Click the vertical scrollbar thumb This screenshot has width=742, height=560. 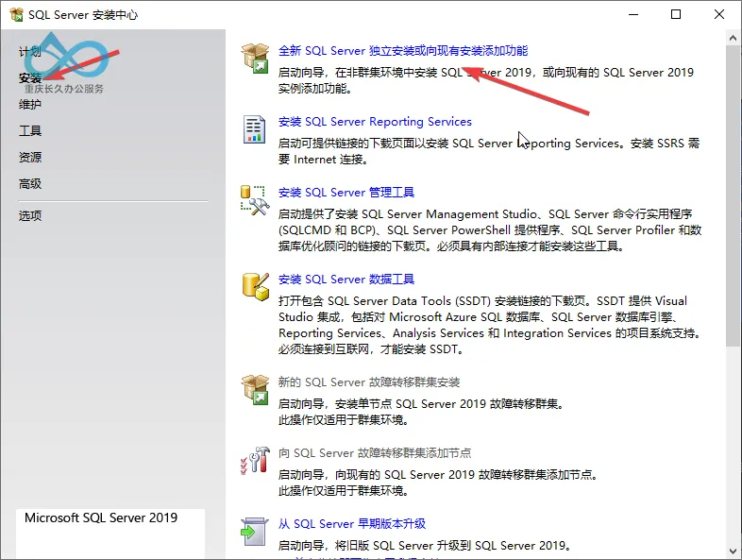pyautogui.click(x=733, y=196)
